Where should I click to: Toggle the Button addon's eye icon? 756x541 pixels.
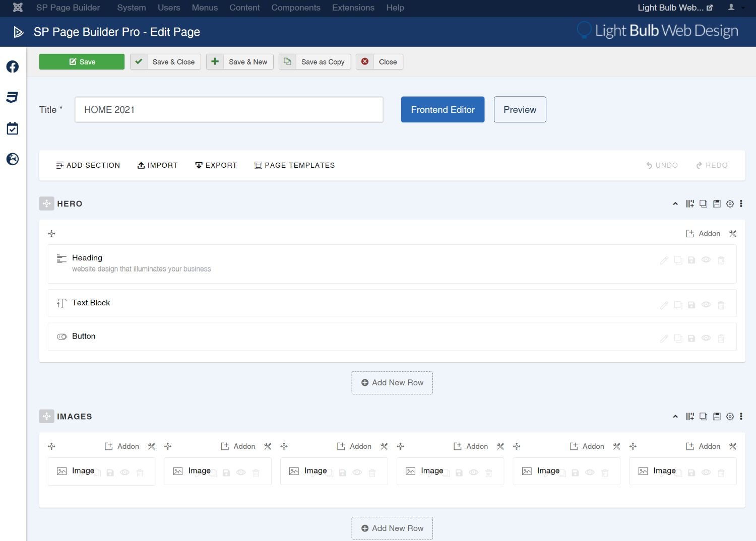click(x=706, y=338)
